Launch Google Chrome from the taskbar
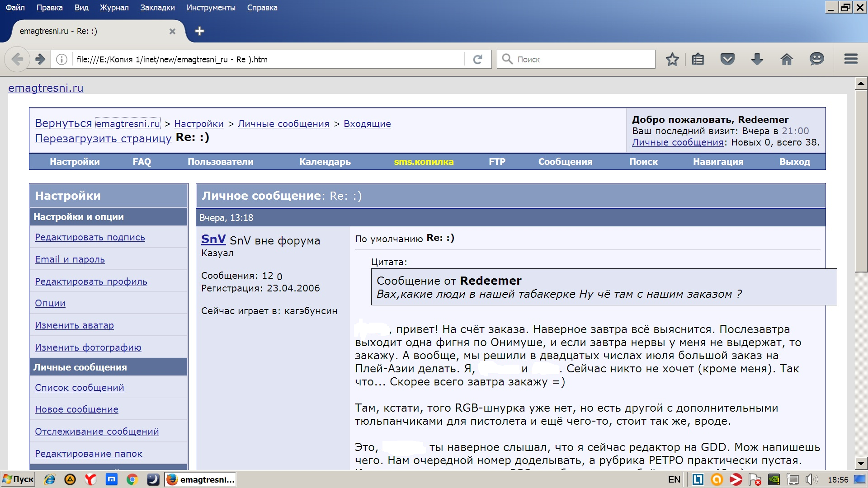This screenshot has width=868, height=488. [x=132, y=479]
